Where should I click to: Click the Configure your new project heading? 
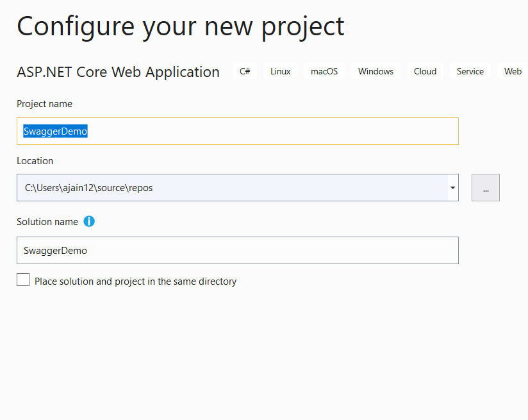180,26
